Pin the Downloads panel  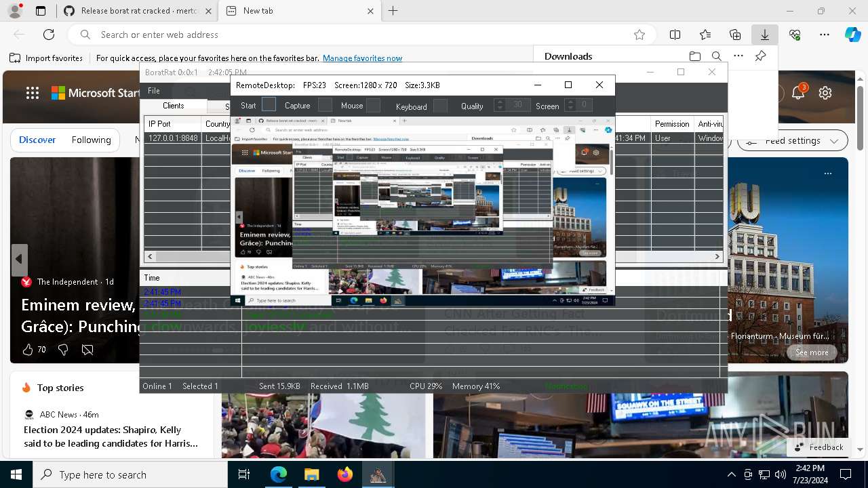pyautogui.click(x=760, y=56)
